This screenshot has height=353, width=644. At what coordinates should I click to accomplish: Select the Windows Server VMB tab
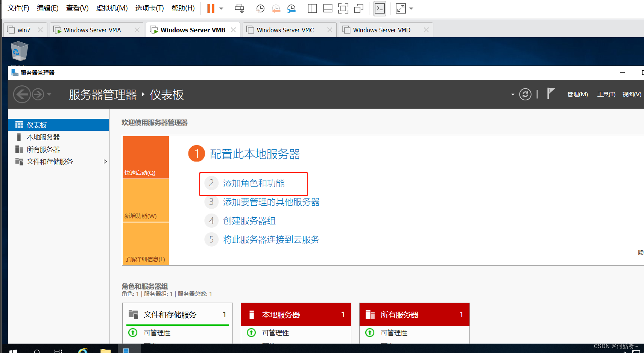[x=193, y=30]
